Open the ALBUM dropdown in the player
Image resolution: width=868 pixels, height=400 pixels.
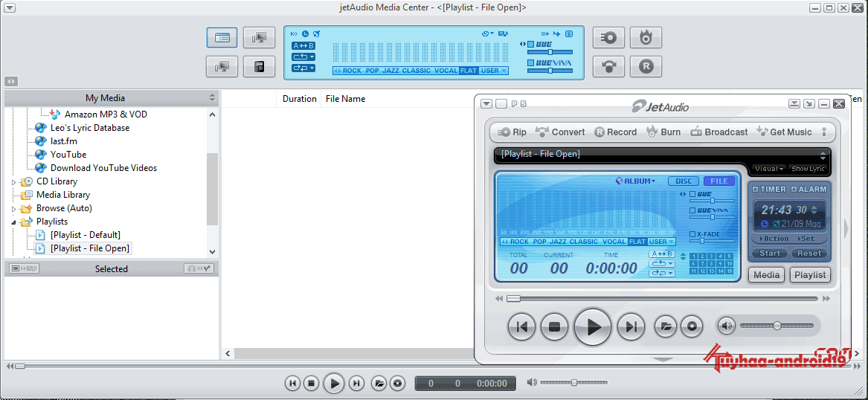pos(635,181)
